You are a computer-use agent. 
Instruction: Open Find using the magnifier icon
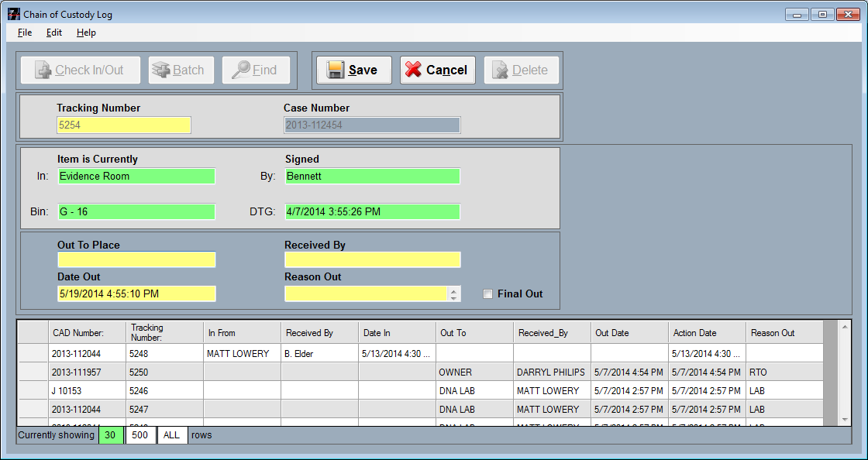pos(243,70)
